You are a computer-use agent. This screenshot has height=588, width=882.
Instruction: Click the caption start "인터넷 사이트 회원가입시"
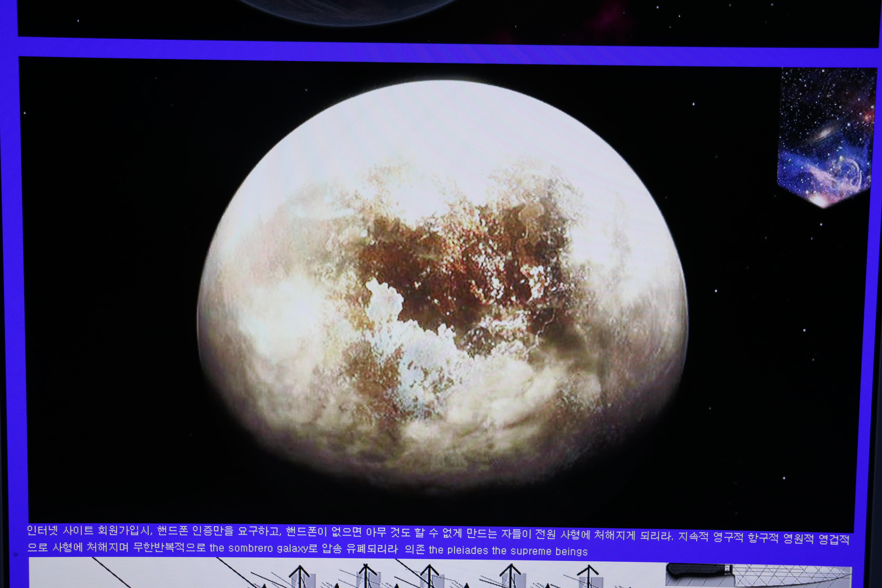89,531
